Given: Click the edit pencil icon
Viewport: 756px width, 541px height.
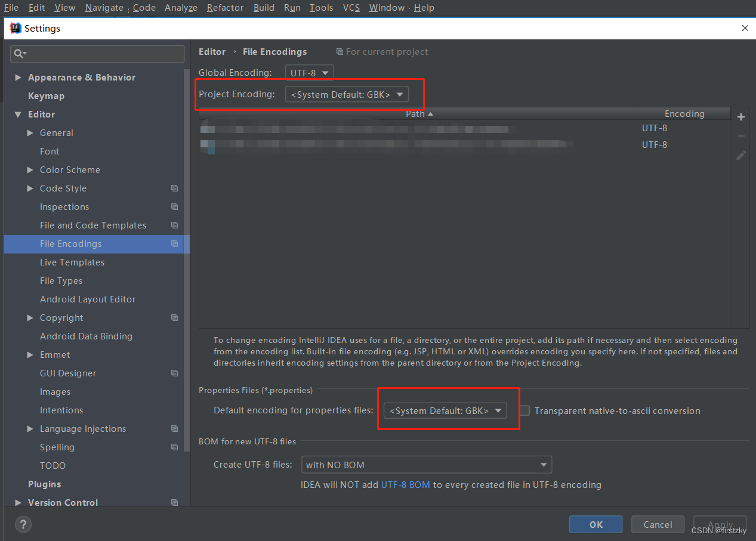Looking at the screenshot, I should click(741, 155).
